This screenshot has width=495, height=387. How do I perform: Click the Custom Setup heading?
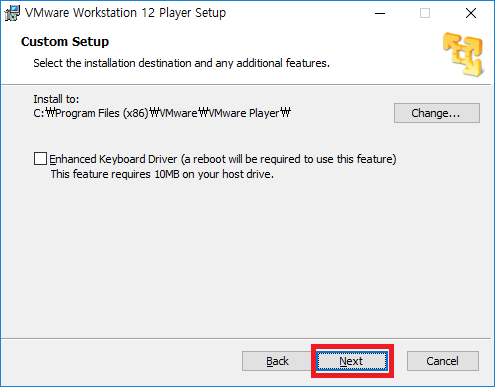(65, 42)
